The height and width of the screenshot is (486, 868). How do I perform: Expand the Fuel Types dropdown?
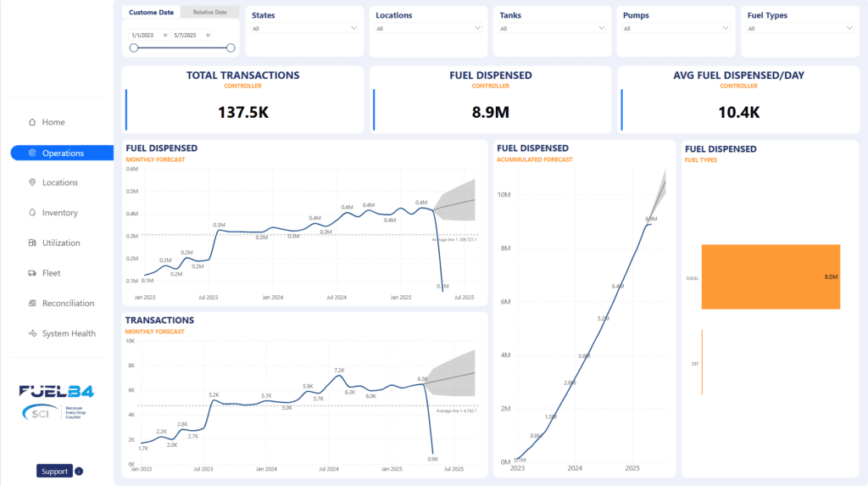(849, 28)
